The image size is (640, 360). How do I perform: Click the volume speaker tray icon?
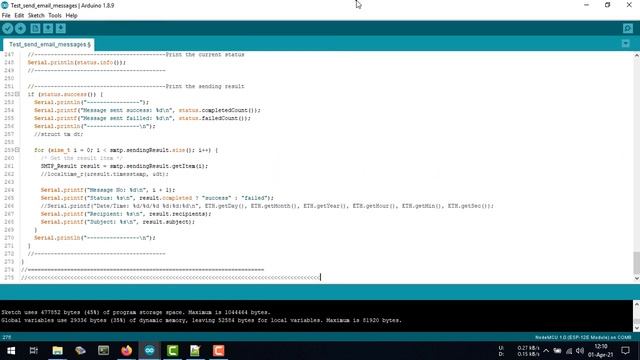[580, 351]
